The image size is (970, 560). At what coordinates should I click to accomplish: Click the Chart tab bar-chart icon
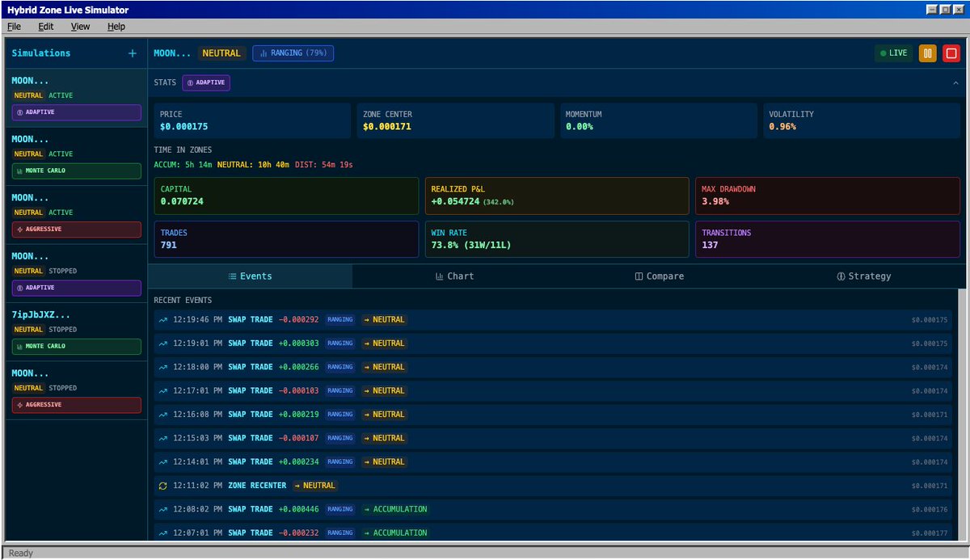(x=439, y=276)
